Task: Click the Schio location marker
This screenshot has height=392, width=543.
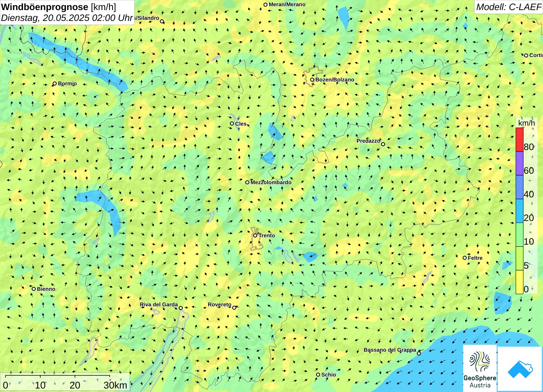Action: click(318, 375)
